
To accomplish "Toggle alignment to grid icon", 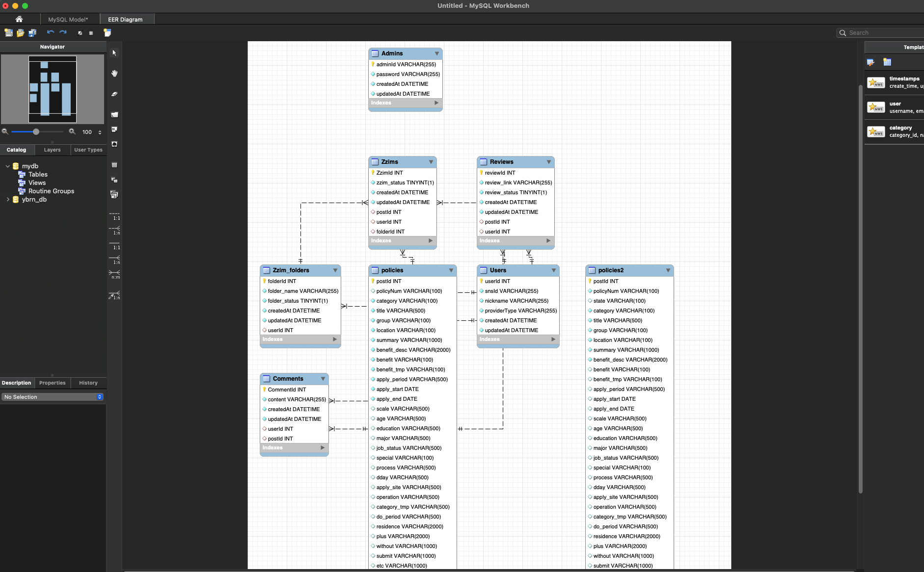I will (x=80, y=32).
